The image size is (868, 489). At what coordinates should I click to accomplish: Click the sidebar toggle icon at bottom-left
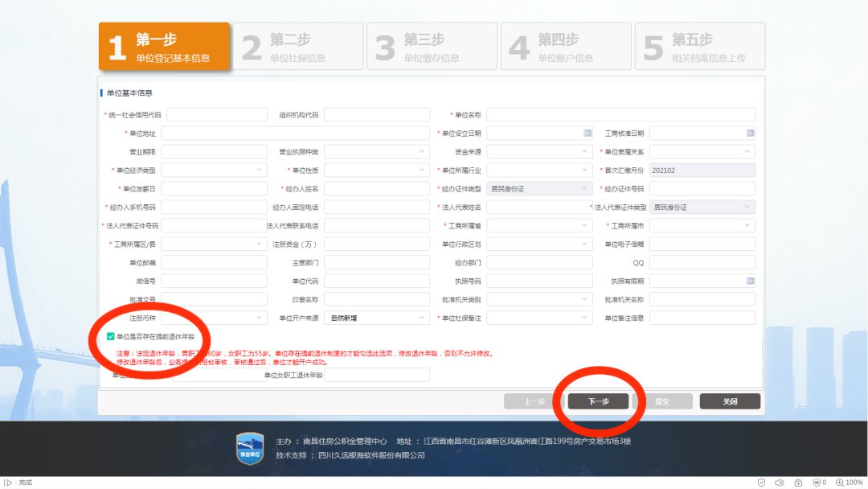pyautogui.click(x=8, y=483)
